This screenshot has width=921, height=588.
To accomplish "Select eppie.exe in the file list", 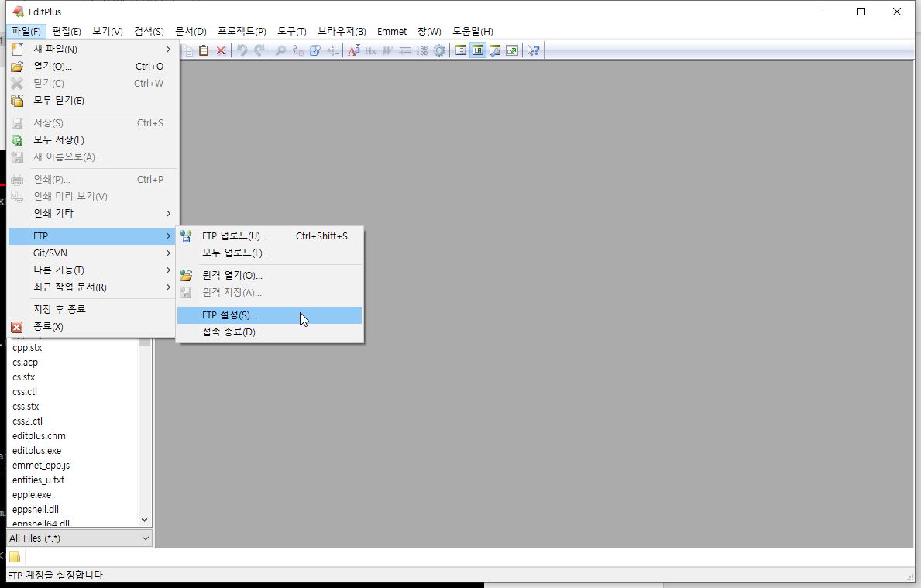I will [x=32, y=494].
